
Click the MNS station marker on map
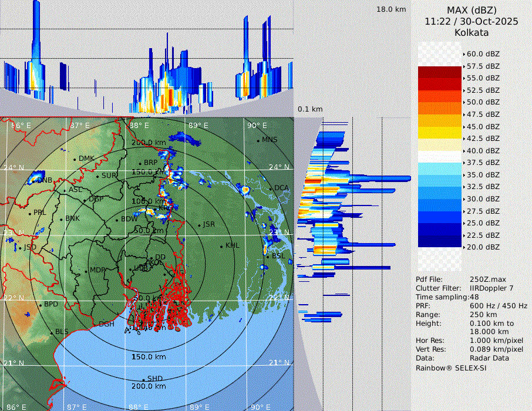click(x=258, y=140)
